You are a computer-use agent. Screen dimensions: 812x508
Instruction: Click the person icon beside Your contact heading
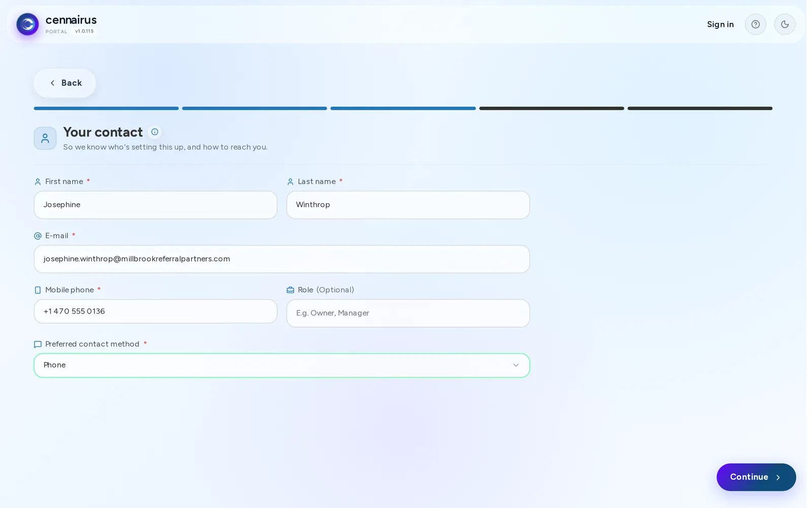(45, 138)
